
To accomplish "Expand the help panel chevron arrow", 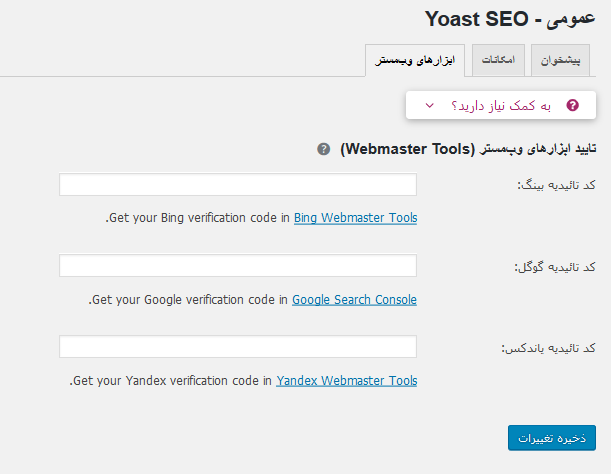I will coord(429,105).
